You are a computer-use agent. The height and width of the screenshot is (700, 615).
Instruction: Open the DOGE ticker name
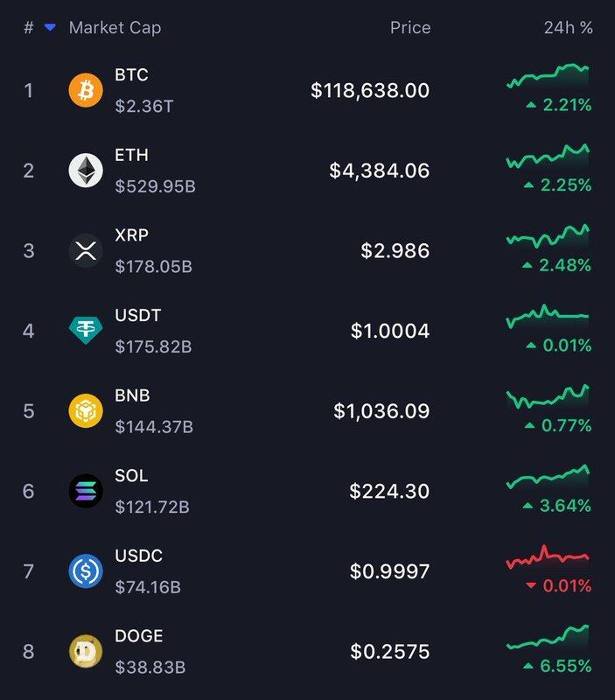click(x=139, y=636)
